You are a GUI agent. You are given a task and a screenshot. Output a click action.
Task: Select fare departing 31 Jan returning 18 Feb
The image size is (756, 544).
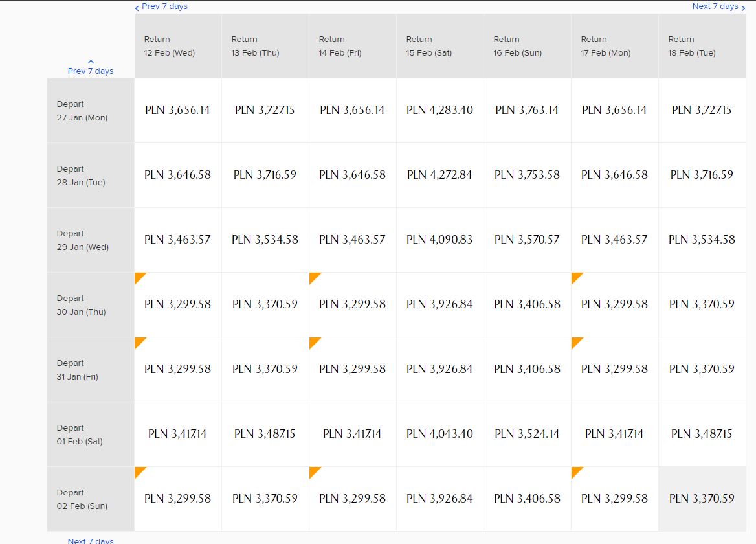[702, 369]
